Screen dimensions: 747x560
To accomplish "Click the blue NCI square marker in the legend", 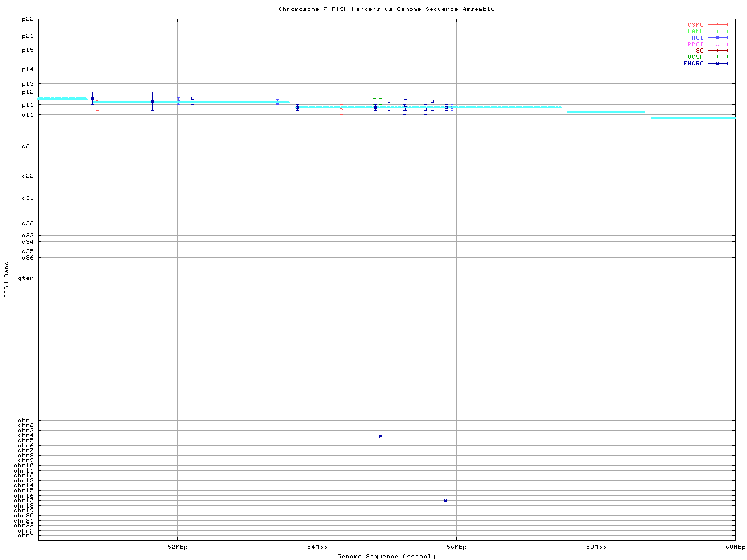I will tap(717, 37).
